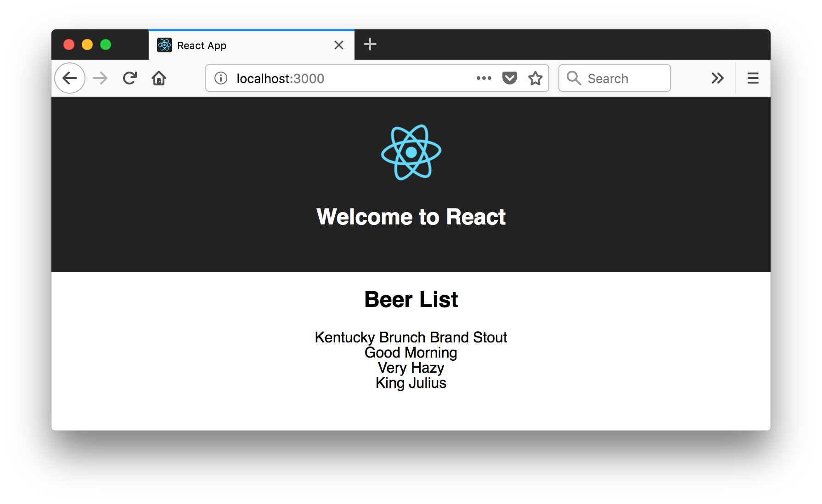Go to the home page icon

click(159, 78)
